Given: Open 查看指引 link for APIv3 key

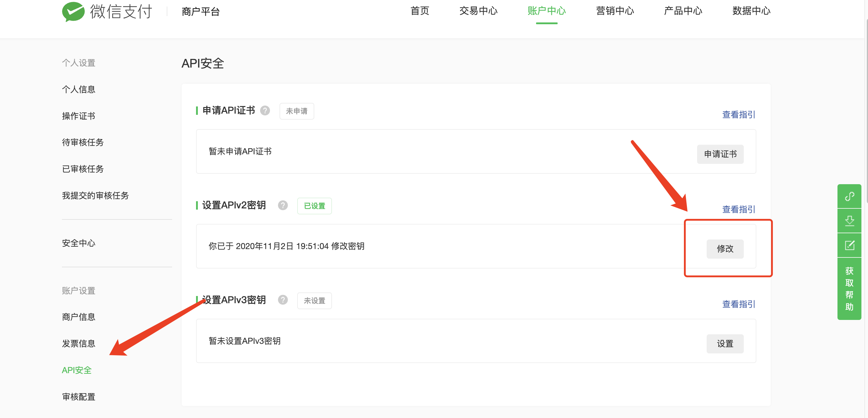Looking at the screenshot, I should [738, 304].
